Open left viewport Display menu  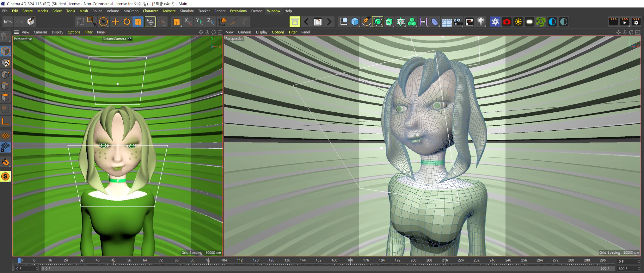[x=58, y=32]
